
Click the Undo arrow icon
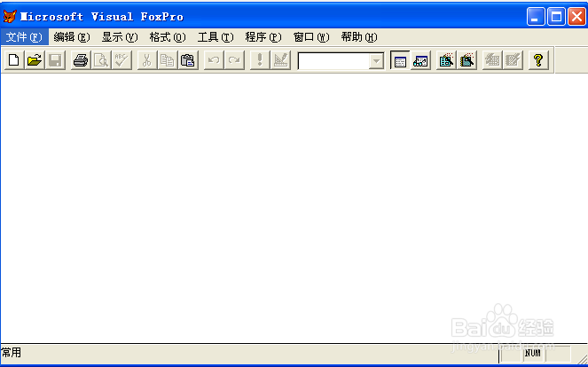[x=214, y=60]
